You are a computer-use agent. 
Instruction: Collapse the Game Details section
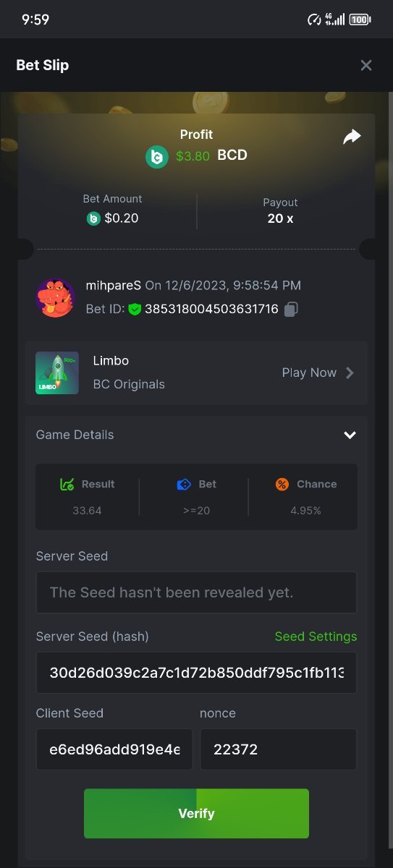click(x=350, y=435)
